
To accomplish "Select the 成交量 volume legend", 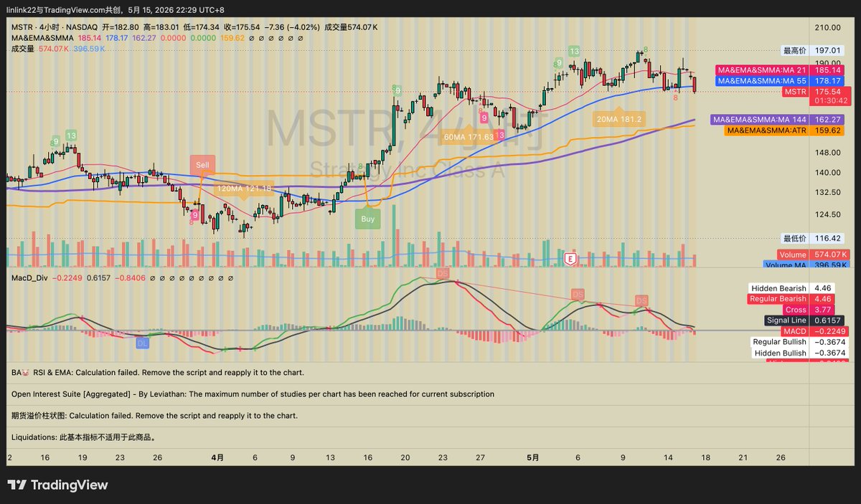I will coord(22,48).
